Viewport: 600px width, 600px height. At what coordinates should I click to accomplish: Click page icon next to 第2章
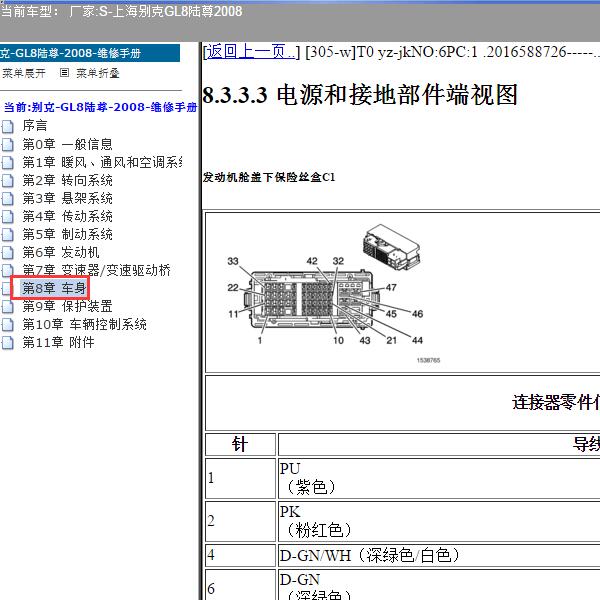8,180
